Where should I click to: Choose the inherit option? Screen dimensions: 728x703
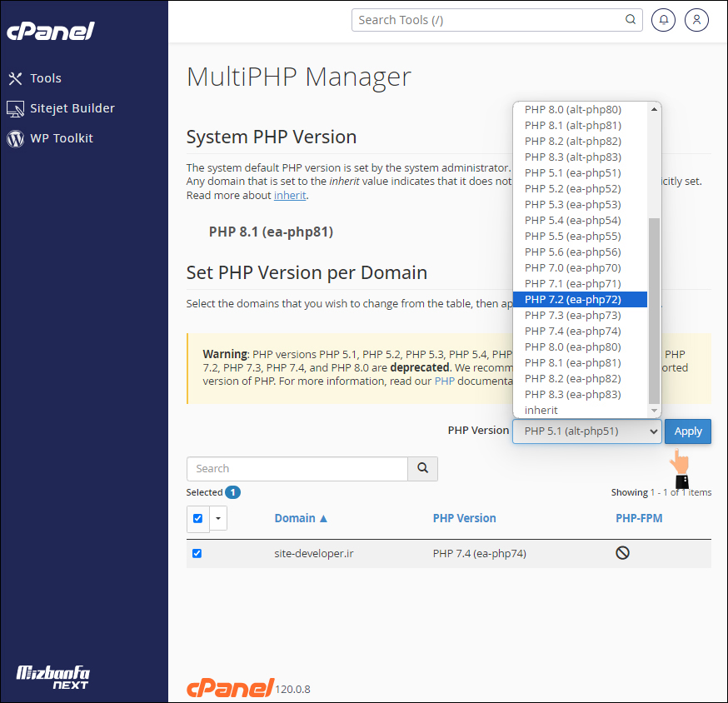click(580, 410)
